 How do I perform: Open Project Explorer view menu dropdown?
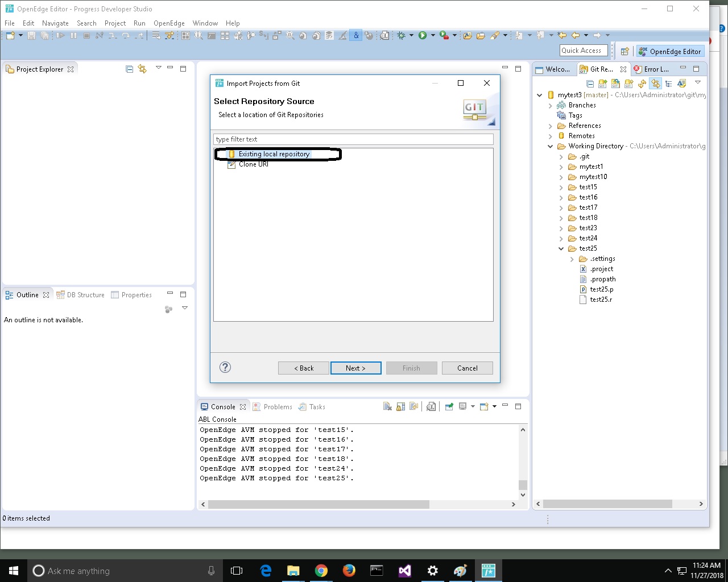[x=159, y=68]
